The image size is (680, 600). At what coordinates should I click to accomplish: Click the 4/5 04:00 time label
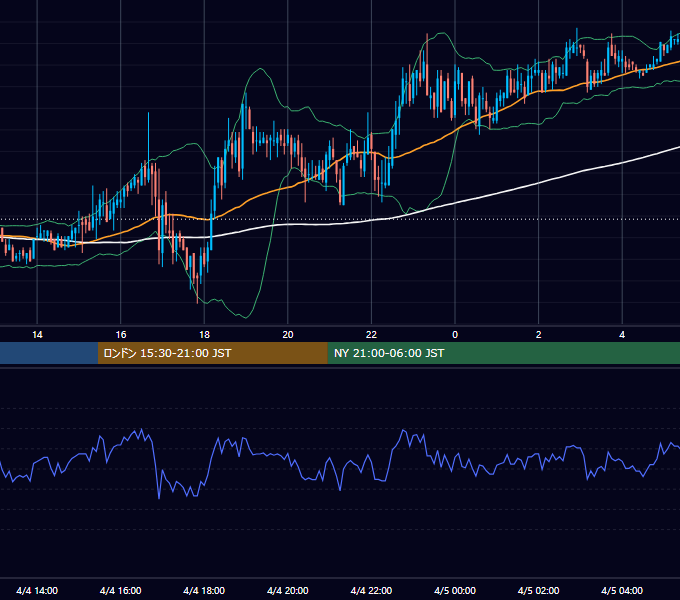click(x=622, y=590)
